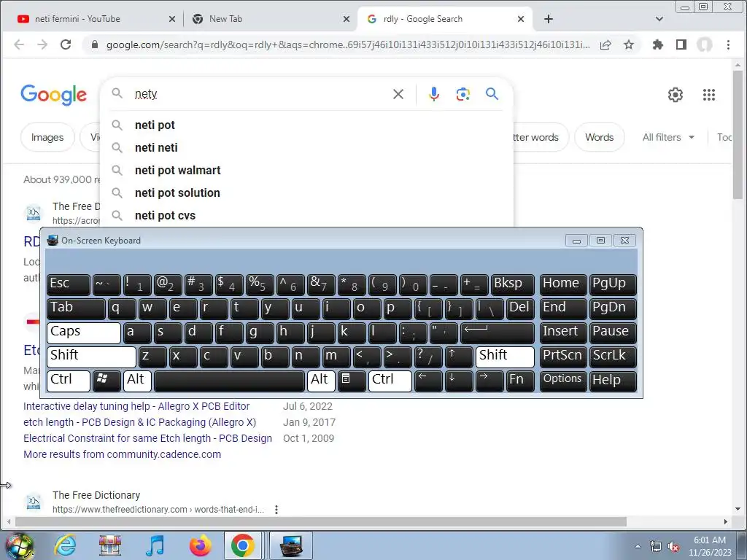Click the taskbar clock showing 6:01 AM
The image size is (747, 560).
pyautogui.click(x=710, y=546)
